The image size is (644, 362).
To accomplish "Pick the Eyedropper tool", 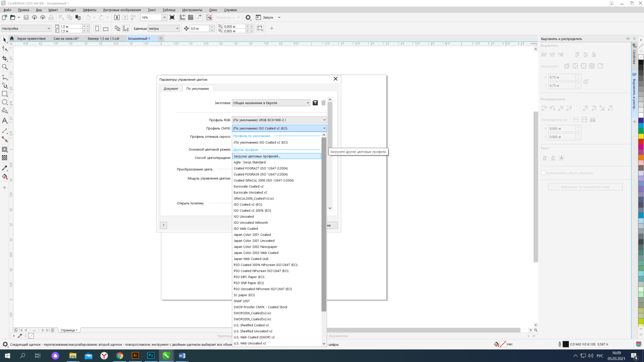I will 5,168.
